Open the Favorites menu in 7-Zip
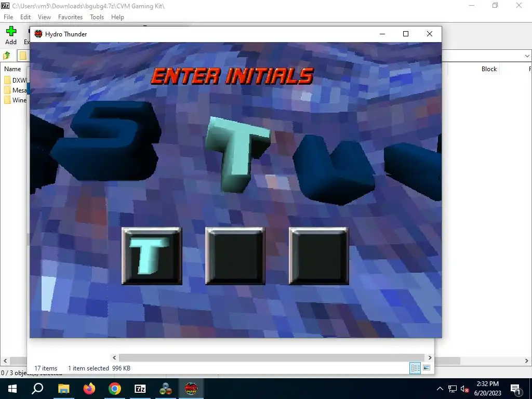Image resolution: width=532 pixels, height=399 pixels. pyautogui.click(x=70, y=17)
